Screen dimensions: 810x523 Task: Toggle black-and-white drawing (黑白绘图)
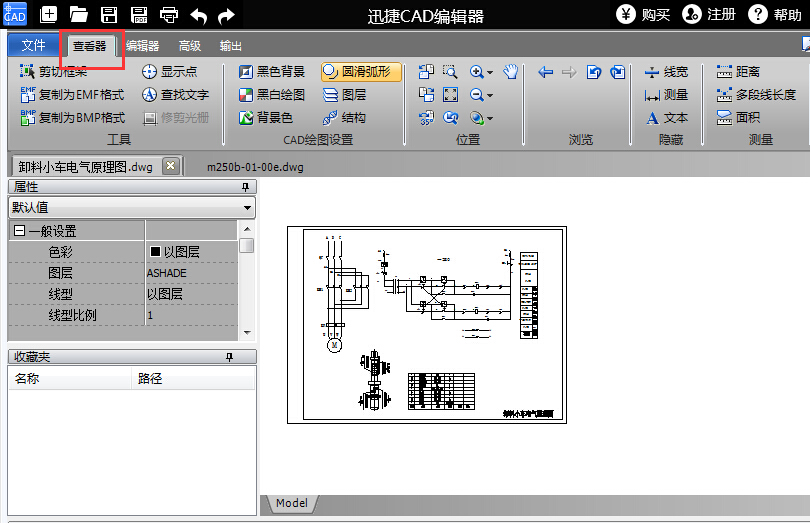point(272,95)
